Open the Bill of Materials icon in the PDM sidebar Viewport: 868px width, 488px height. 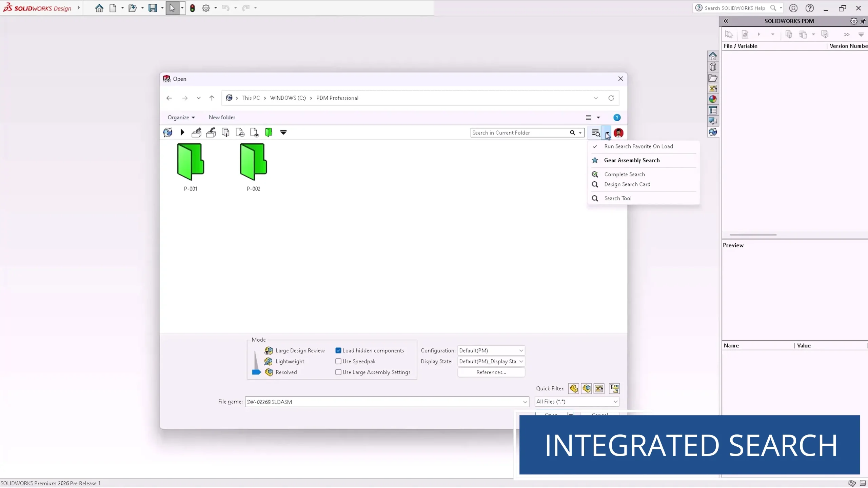(713, 110)
